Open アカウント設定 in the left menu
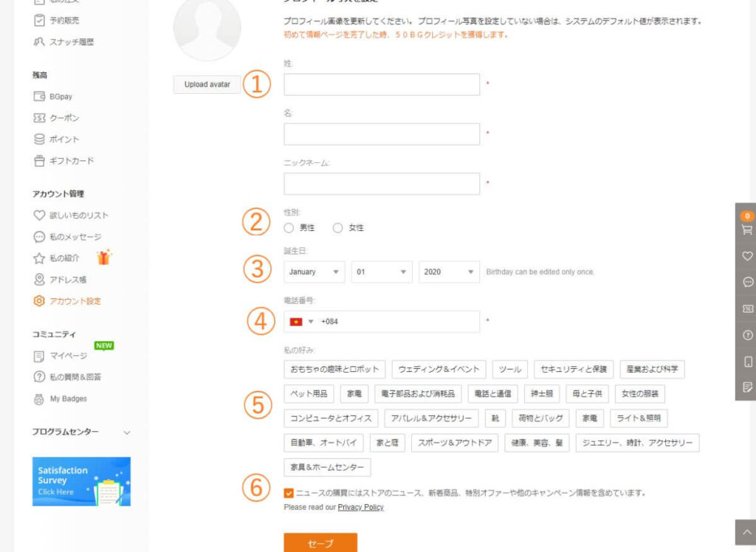 pyautogui.click(x=75, y=301)
